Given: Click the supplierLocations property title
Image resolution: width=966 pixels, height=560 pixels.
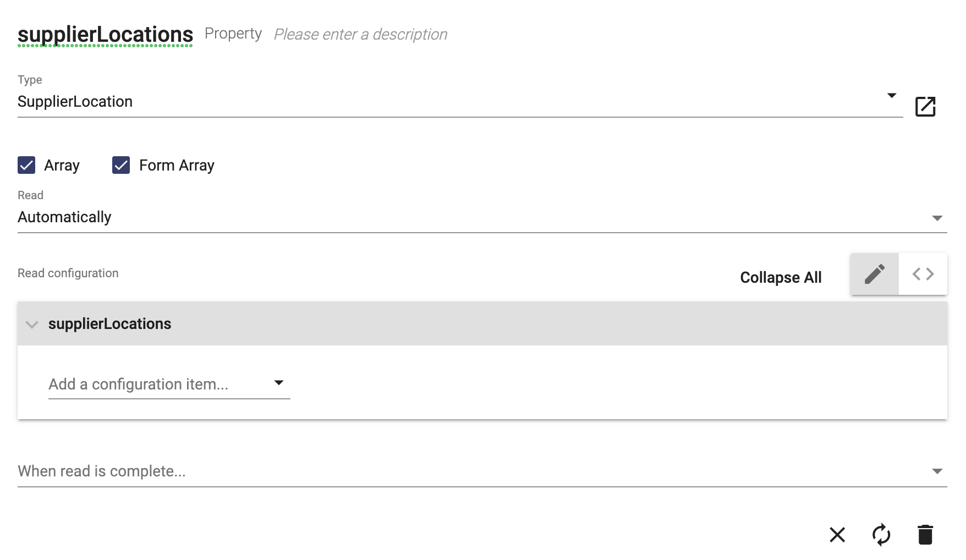Looking at the screenshot, I should pos(105,34).
